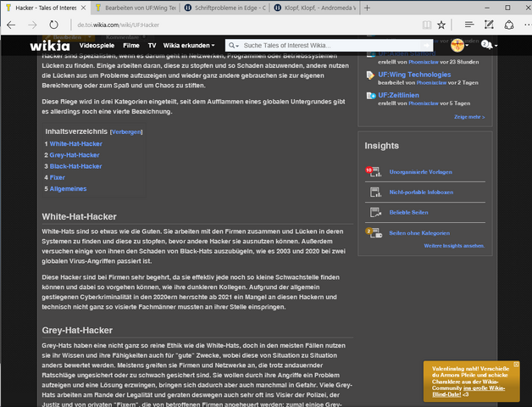Switch to Schriftprobleme in Edge tab
The height and width of the screenshot is (407, 532).
pyautogui.click(x=225, y=8)
